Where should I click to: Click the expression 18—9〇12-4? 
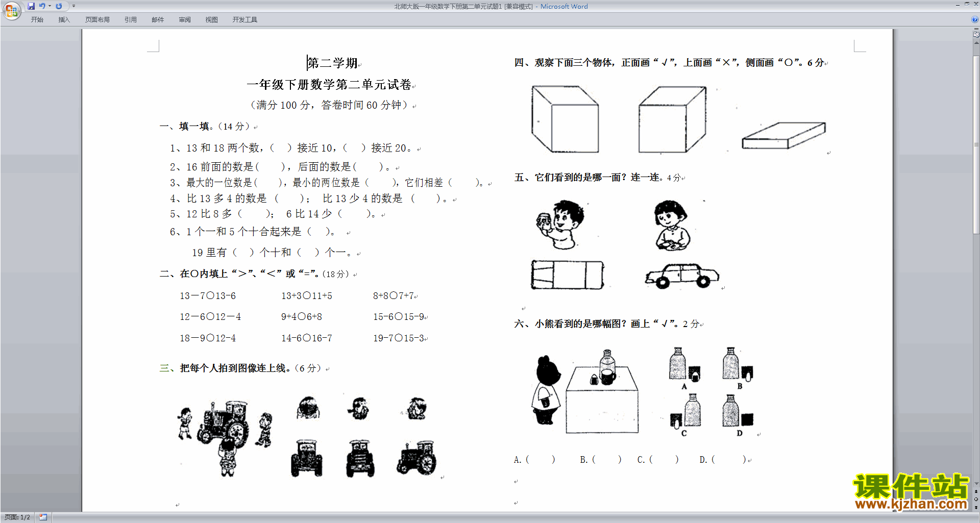[208, 338]
